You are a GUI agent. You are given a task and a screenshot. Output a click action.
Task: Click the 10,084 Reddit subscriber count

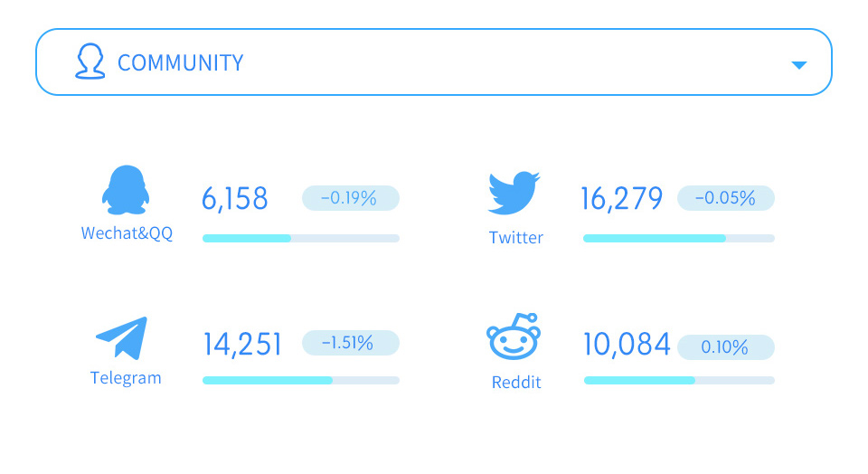(627, 344)
